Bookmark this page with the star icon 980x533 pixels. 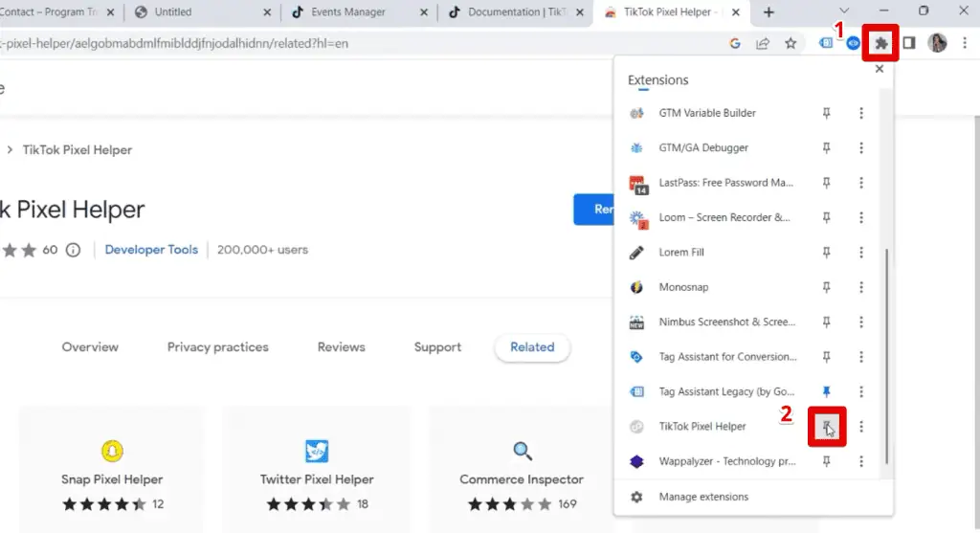tap(791, 43)
